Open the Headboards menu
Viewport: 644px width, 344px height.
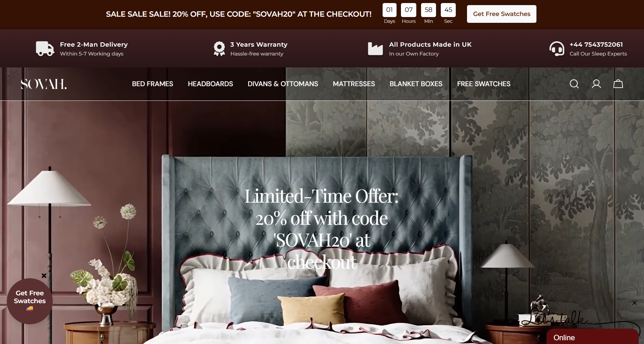coord(210,84)
